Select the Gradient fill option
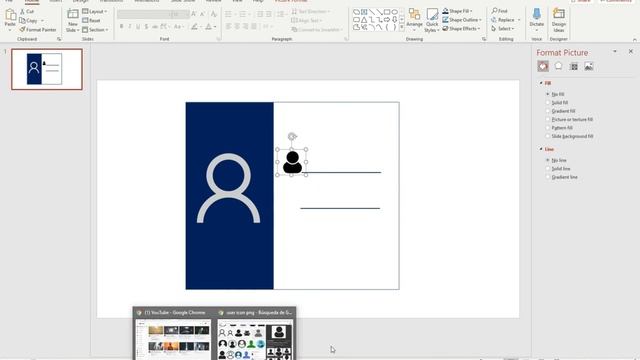640x360 pixels. 560,111
